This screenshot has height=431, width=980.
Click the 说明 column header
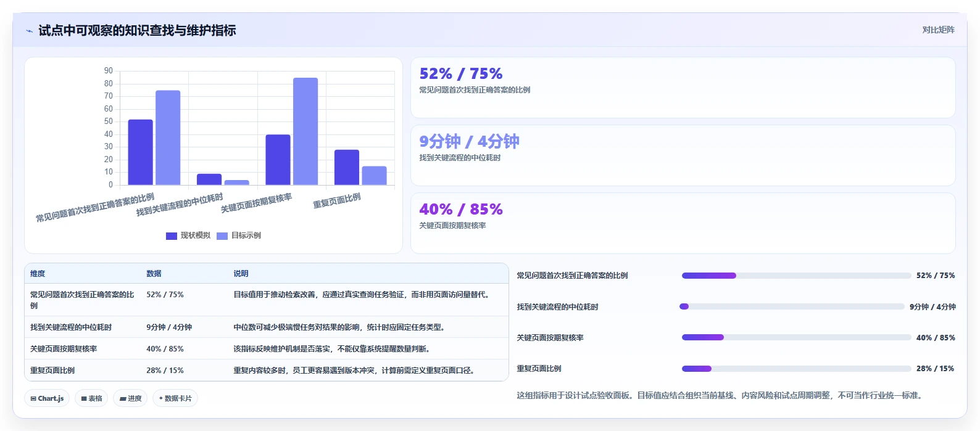(x=241, y=274)
